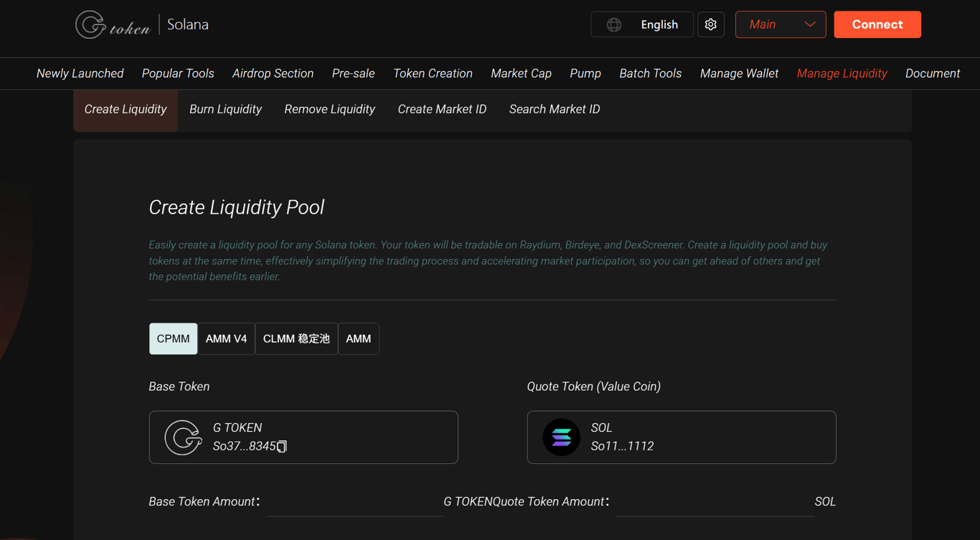The width and height of the screenshot is (980, 540).
Task: Switch to the Remove Liquidity tab
Action: 329,109
